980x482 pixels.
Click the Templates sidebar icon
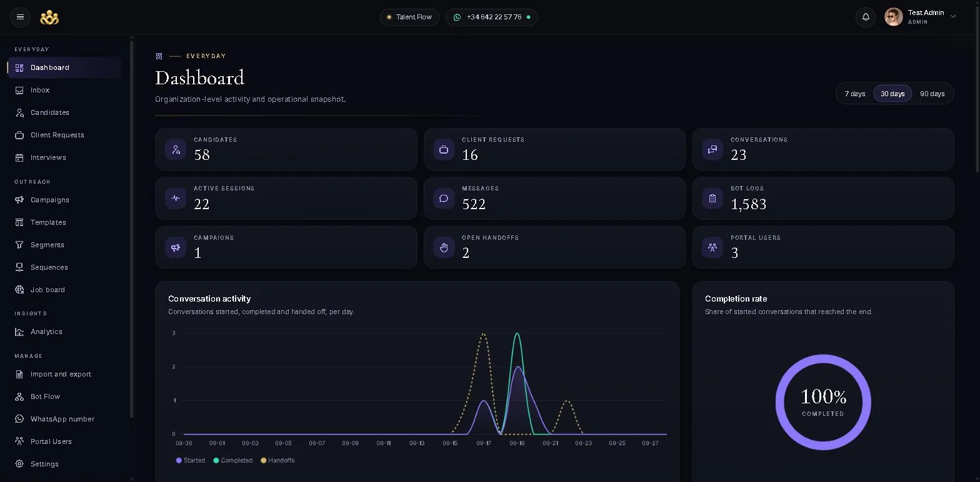(x=19, y=222)
